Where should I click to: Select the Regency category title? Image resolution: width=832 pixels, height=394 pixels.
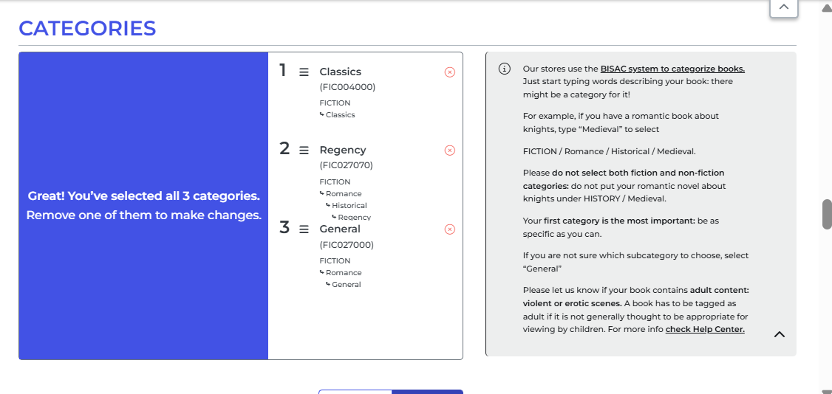click(343, 150)
